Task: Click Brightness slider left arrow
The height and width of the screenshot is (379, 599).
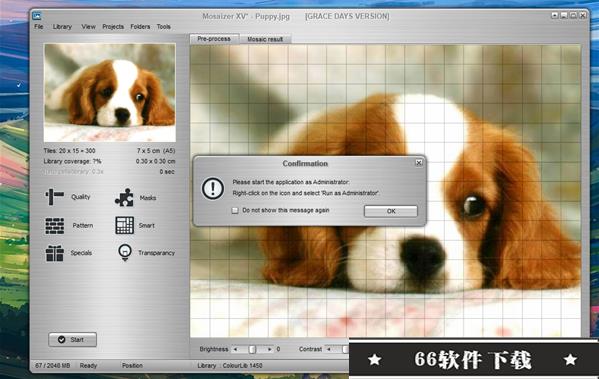Action: pos(235,349)
